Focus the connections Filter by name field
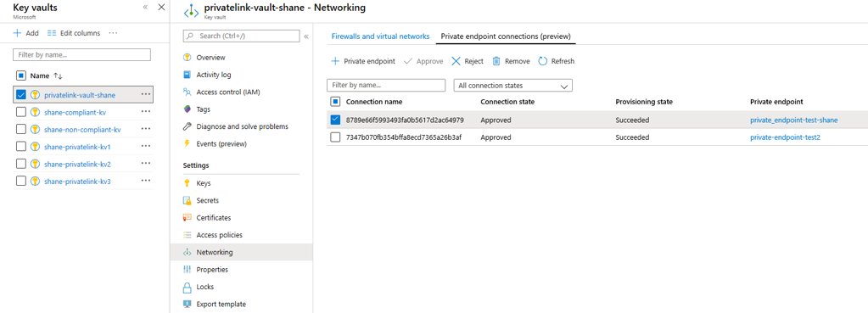This screenshot has width=868, height=313. [386, 86]
